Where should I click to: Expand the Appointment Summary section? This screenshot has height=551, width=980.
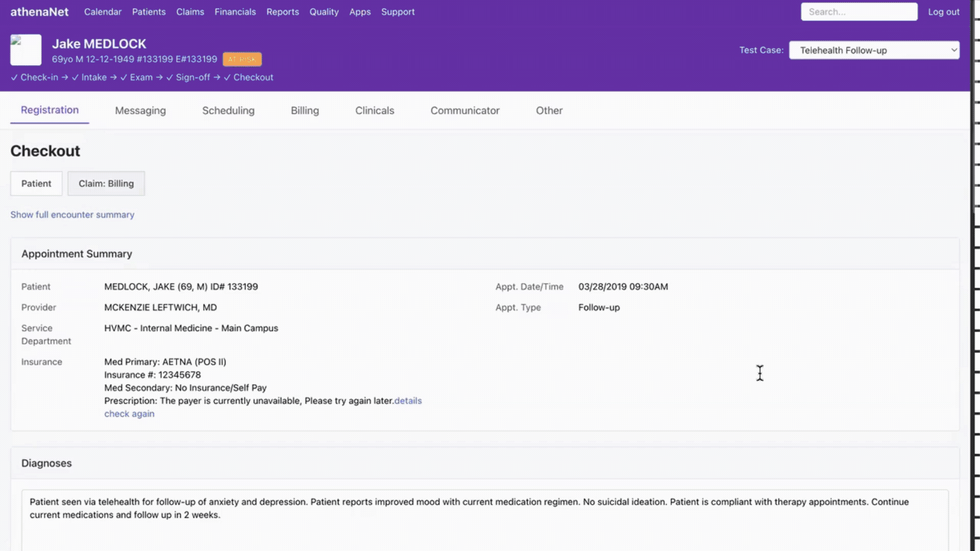click(77, 254)
